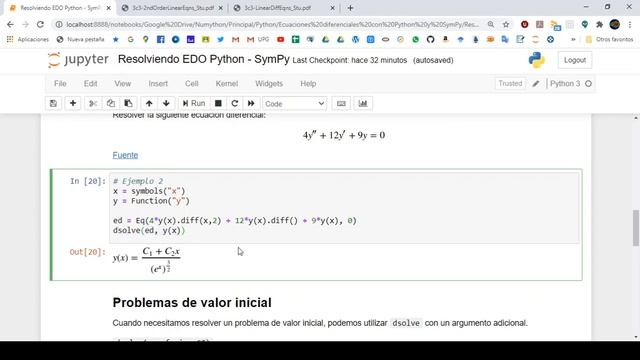This screenshot has height=360, width=640.
Task: Move selected cell up
Action: pyautogui.click(x=149, y=103)
